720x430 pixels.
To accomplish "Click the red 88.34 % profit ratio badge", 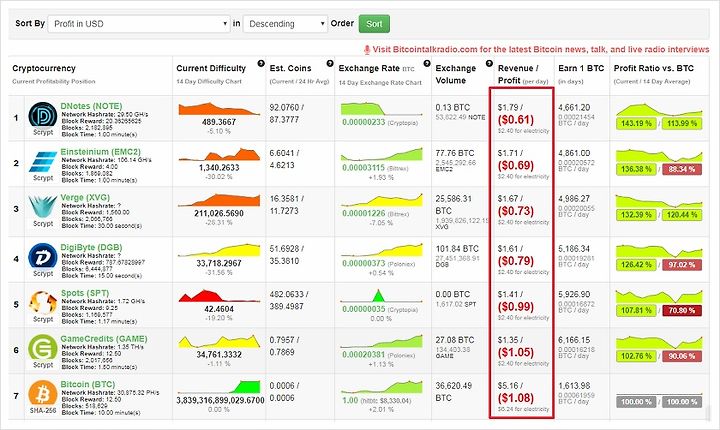I will pos(682,169).
